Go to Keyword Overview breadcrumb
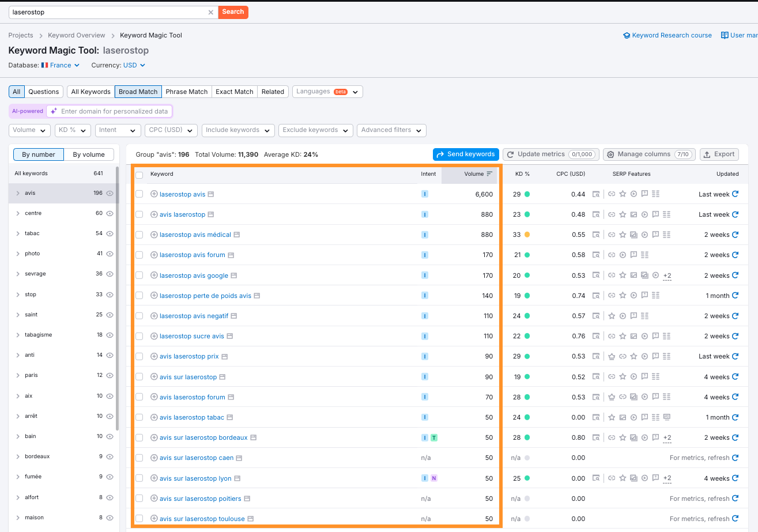Viewport: 758px width, 532px height. point(77,35)
